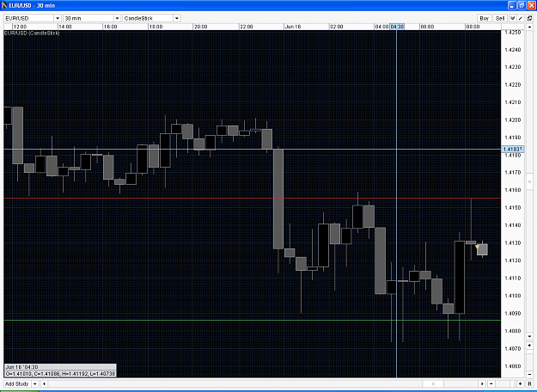This screenshot has height=392, width=537.
Task: Click the EUR/USD (CandleStick) chart label
Action: point(32,33)
